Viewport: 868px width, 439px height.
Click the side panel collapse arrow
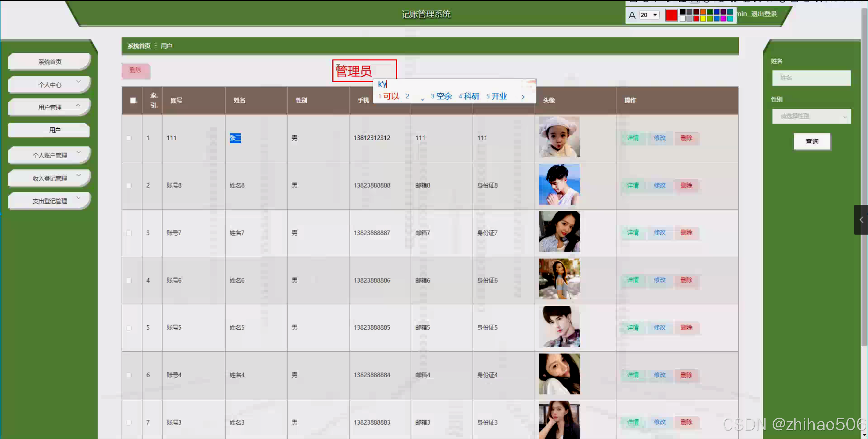coord(861,220)
